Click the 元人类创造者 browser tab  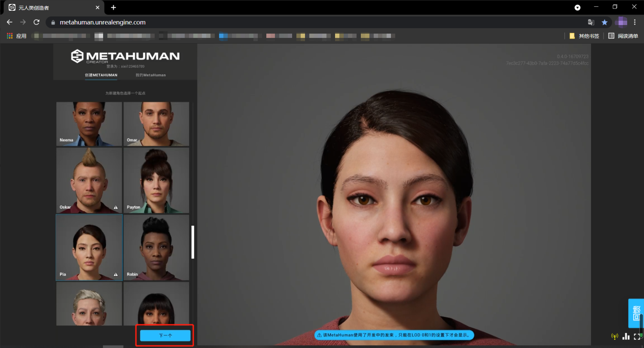(x=54, y=8)
